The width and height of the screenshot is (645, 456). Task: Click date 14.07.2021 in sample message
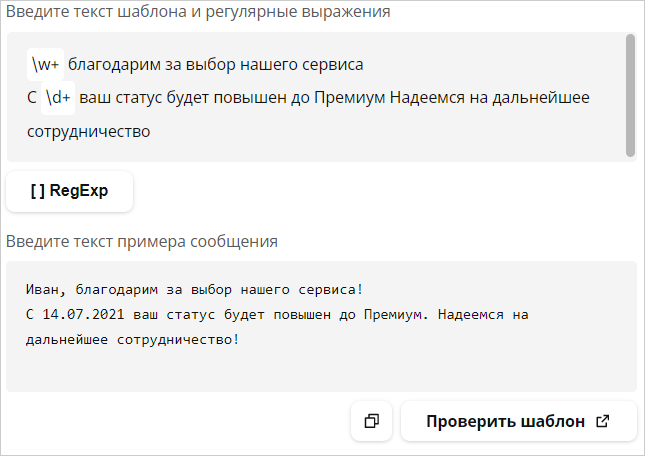point(83,315)
